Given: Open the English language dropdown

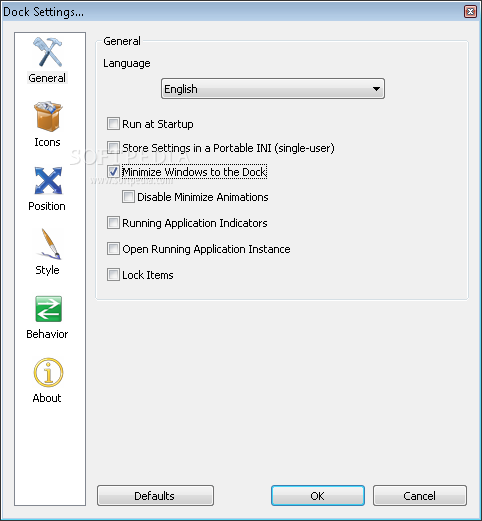Looking at the screenshot, I should click(273, 89).
